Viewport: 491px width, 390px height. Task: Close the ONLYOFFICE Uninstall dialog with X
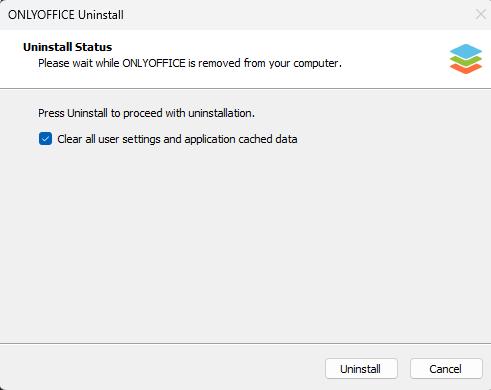(x=481, y=14)
